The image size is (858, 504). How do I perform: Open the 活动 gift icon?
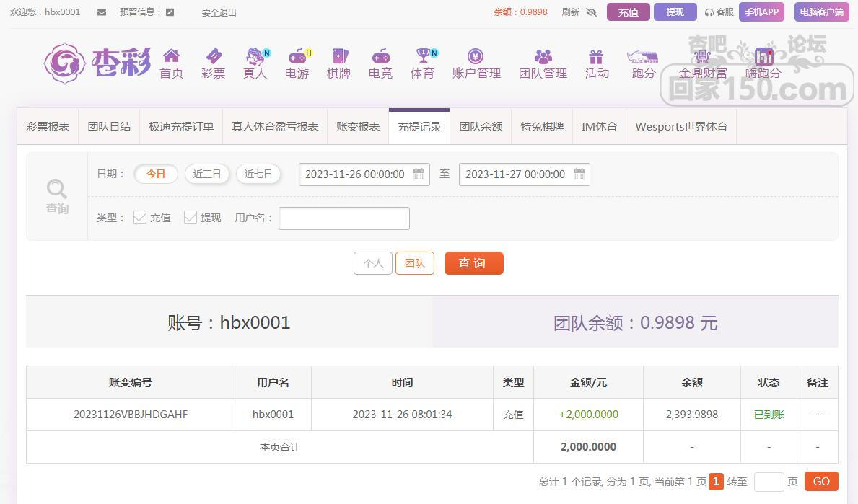596,56
